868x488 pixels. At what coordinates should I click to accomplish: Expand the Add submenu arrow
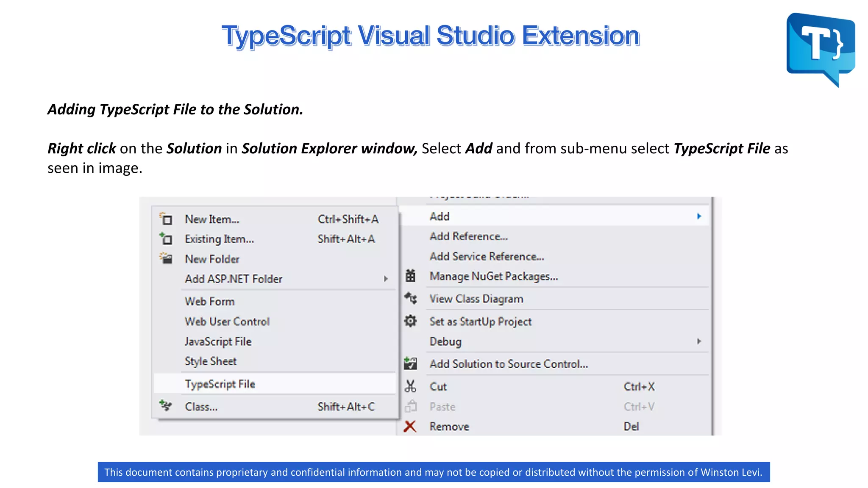(699, 216)
